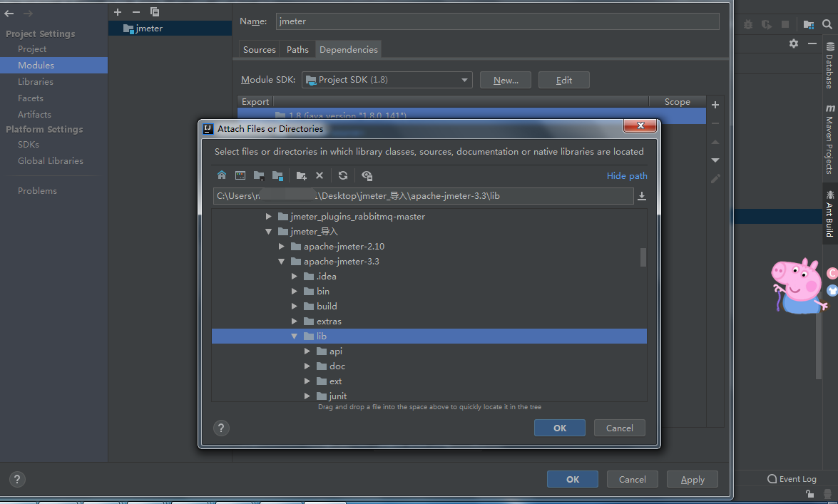Navigate back in Project Structure
Image resolution: width=838 pixels, height=504 pixels.
click(x=9, y=14)
